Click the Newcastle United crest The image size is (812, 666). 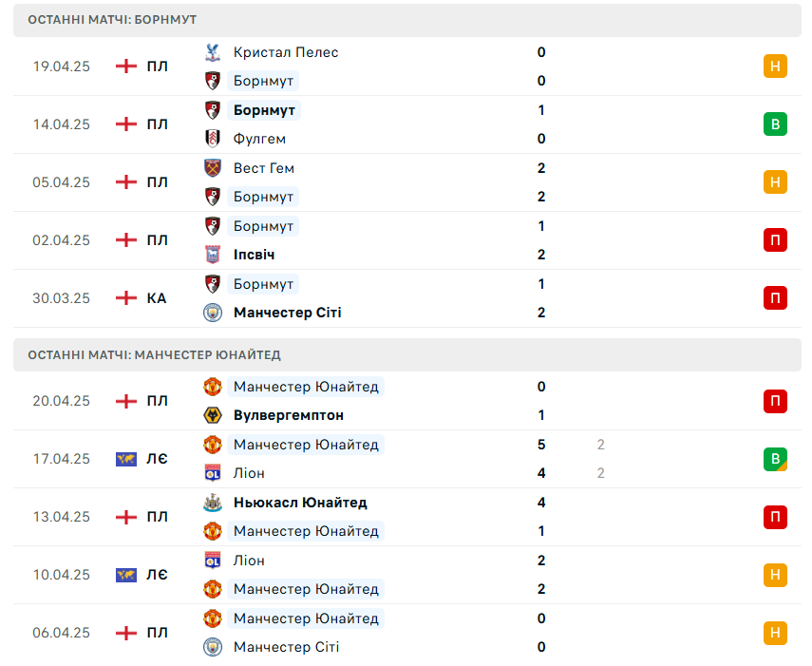(x=213, y=503)
